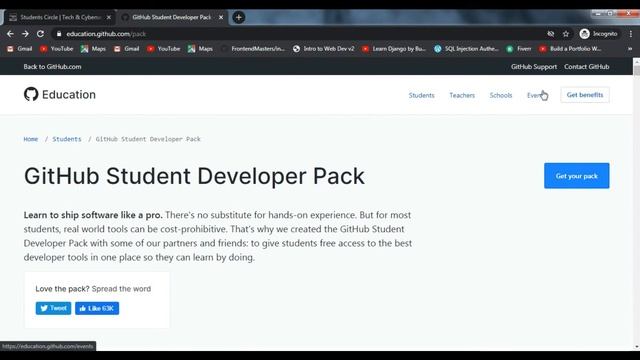This screenshot has width=640, height=360.
Task: Click the Education heading text beside the logo
Action: click(69, 95)
